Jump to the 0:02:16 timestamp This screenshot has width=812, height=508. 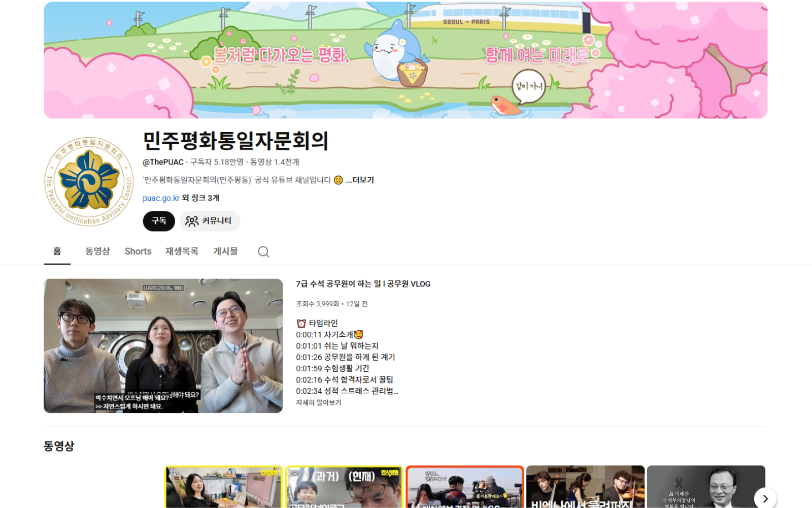coord(309,379)
